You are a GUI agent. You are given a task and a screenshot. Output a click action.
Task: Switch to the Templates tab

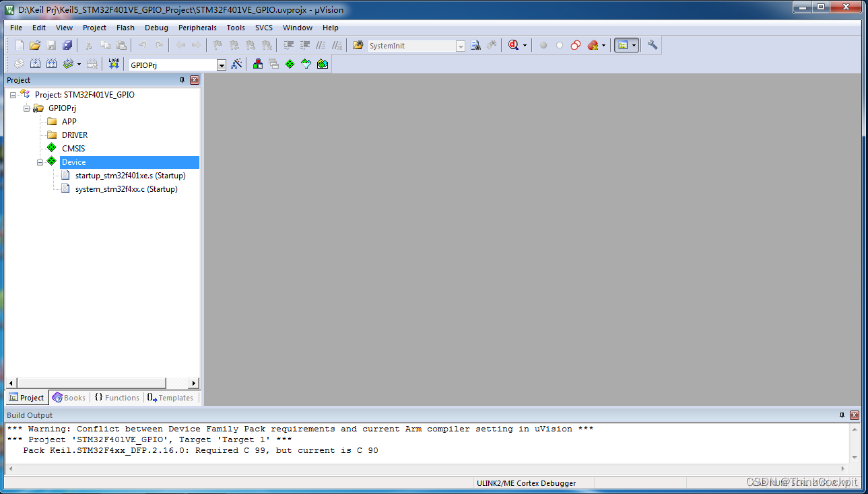point(170,398)
